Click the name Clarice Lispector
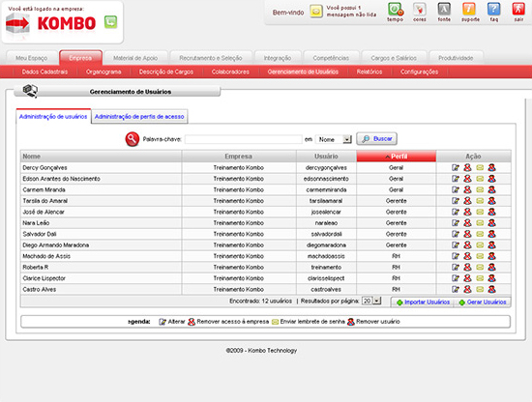 pyautogui.click(x=44, y=278)
